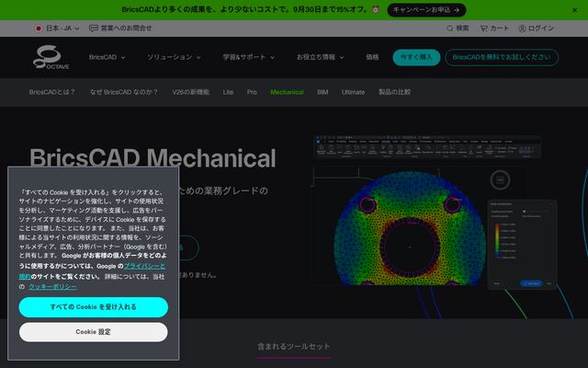The image size is (588, 368).
Task: Click the Japan flag language icon
Action: [39, 29]
